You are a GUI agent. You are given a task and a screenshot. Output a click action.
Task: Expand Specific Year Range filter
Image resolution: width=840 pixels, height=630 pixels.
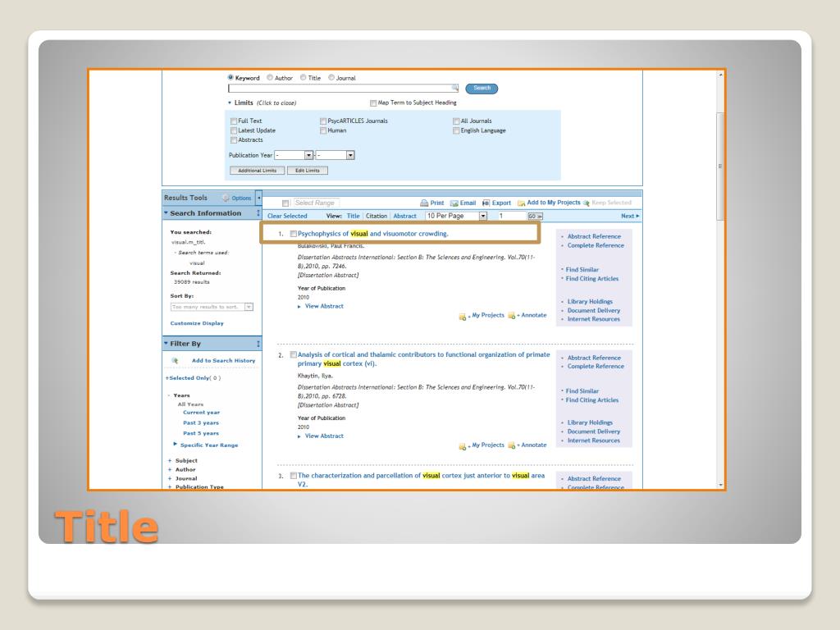click(x=176, y=444)
